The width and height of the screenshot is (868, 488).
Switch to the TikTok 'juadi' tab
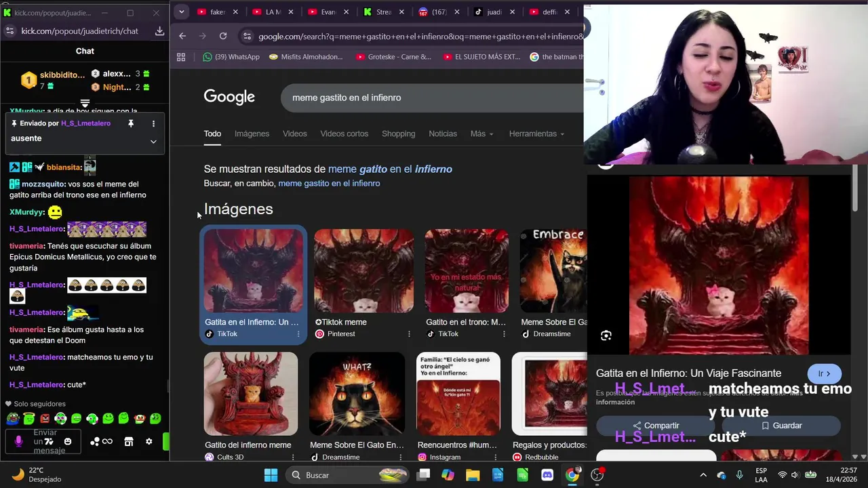(494, 12)
